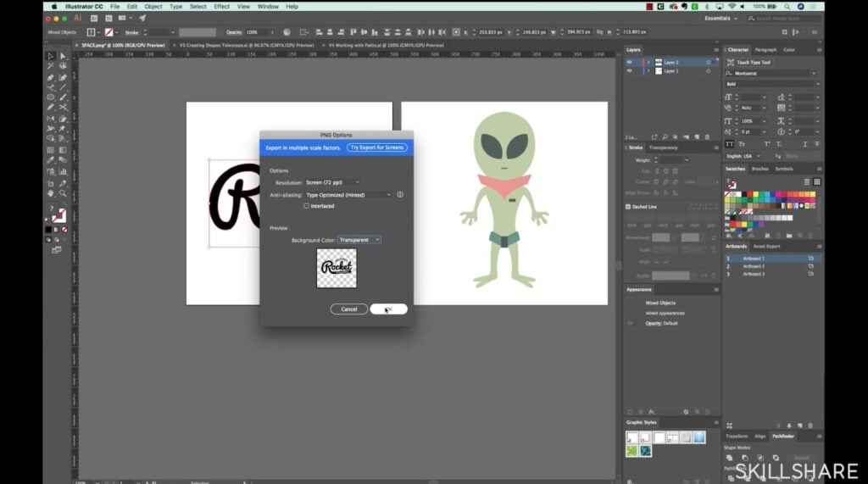Expand Layer 2 disclosure arrow
The width and height of the screenshot is (868, 484).
[x=648, y=63]
